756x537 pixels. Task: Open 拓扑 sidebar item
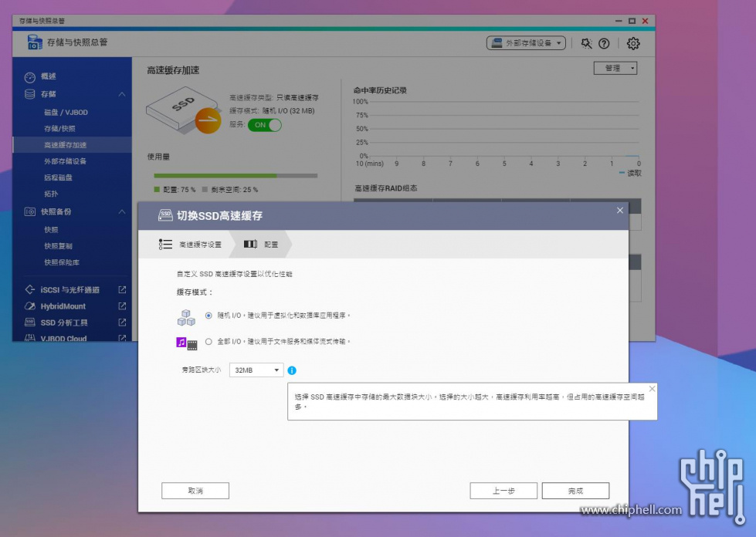[51, 194]
